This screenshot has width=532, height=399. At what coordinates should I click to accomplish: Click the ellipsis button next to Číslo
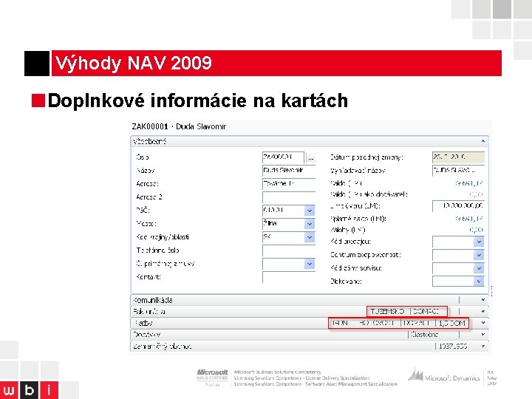[310, 157]
